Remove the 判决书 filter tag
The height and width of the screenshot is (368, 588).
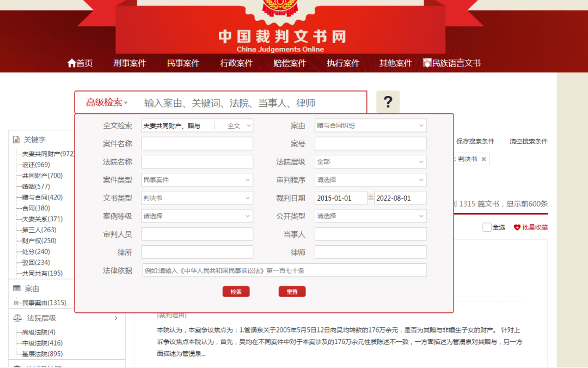484,159
